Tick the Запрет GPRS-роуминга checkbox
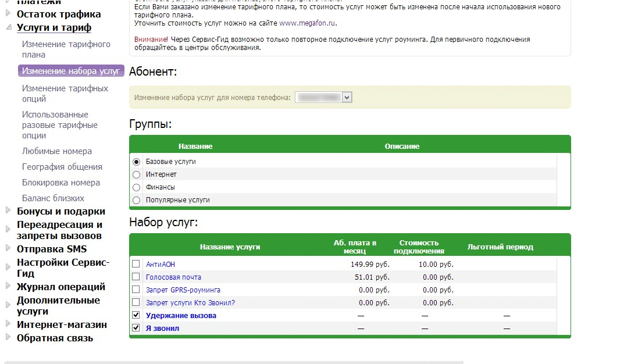 coord(136,290)
